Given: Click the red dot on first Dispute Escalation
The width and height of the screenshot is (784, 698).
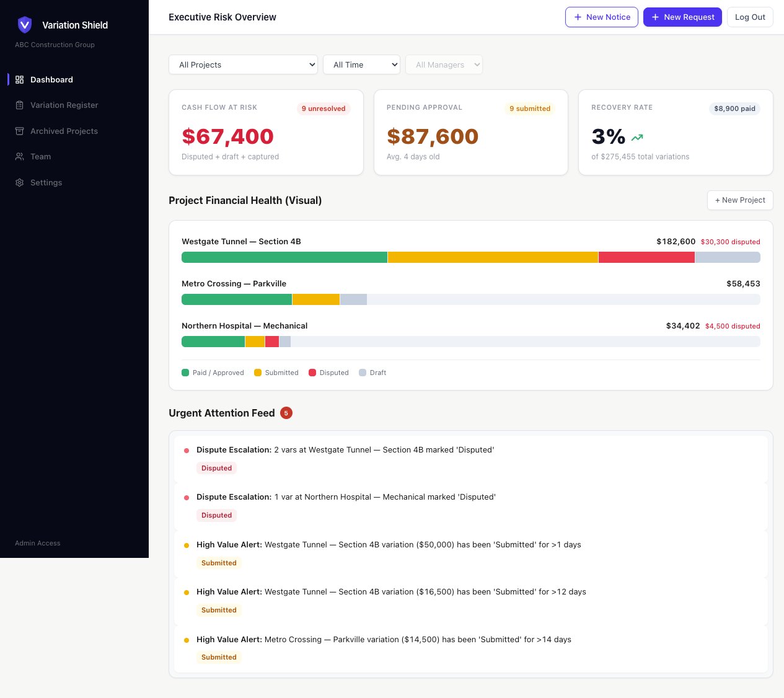Looking at the screenshot, I should (187, 450).
